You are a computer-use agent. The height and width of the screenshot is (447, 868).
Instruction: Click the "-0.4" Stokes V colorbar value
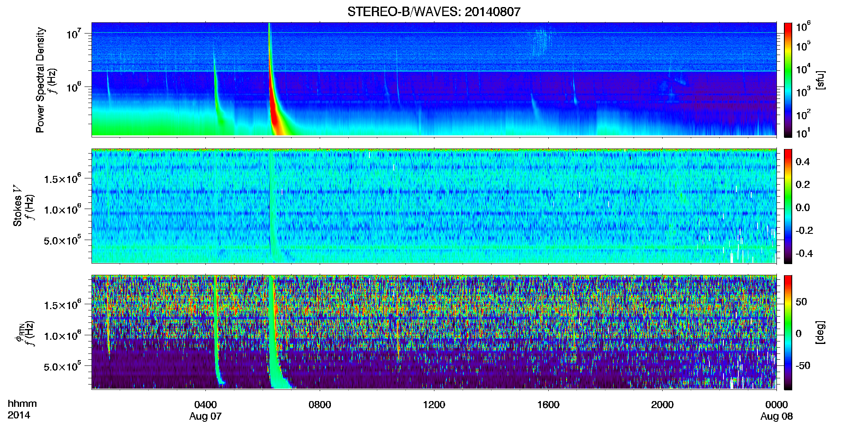click(x=804, y=254)
